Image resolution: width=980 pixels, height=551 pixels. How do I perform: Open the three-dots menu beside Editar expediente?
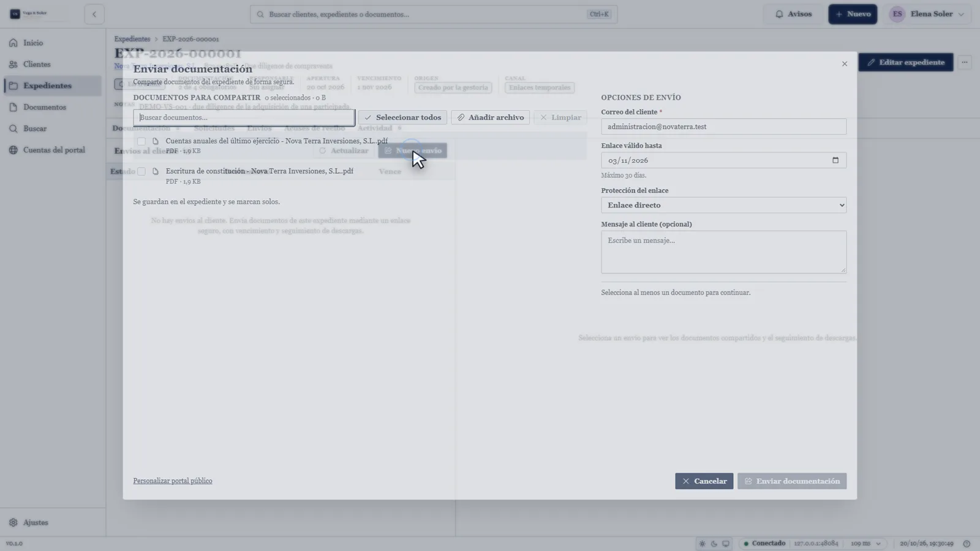[x=965, y=62]
